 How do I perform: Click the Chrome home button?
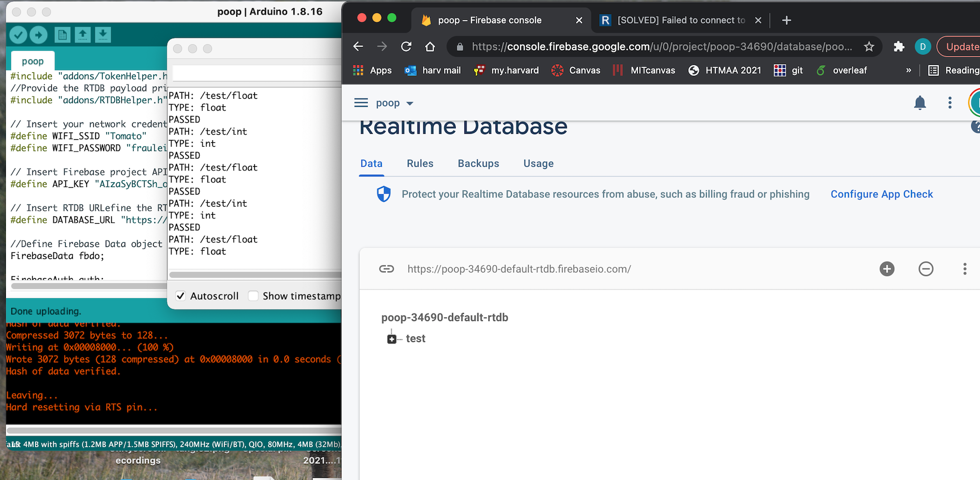pyautogui.click(x=430, y=46)
